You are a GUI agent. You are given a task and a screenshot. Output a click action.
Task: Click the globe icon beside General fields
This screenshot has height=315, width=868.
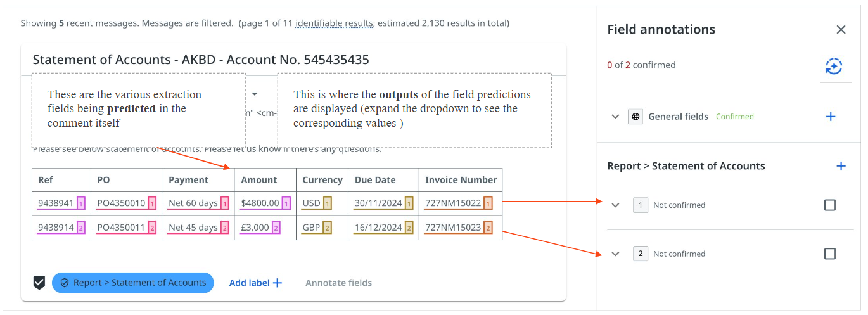(635, 117)
